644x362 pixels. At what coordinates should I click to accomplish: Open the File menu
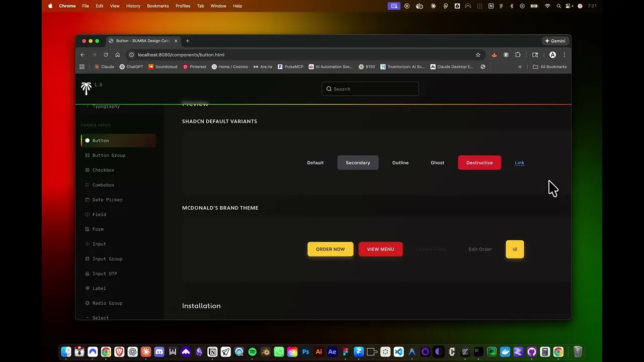86,6
